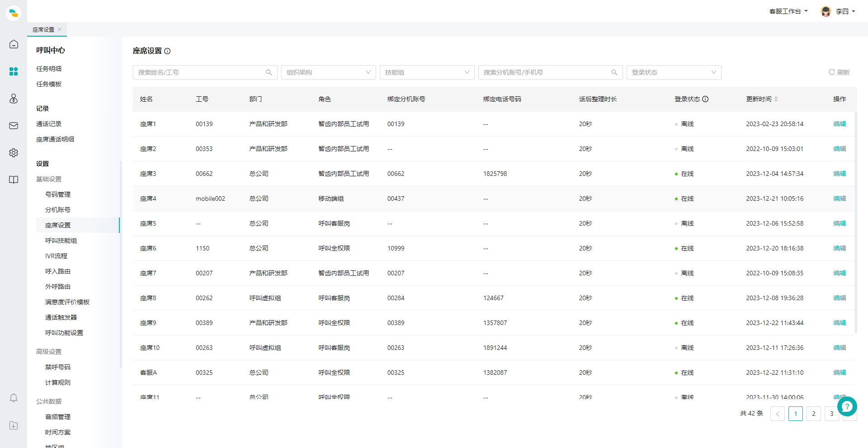Sort by 更新时间 column arrow
The width and height of the screenshot is (868, 448).
tap(776, 99)
